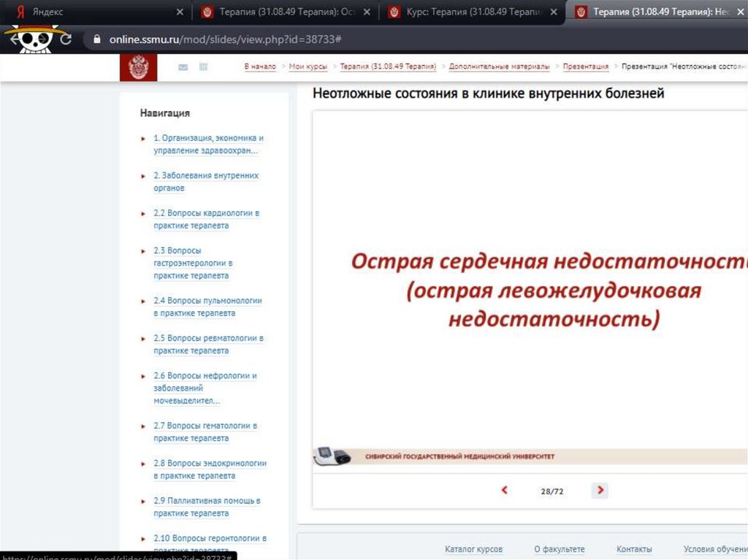Expand arrow beside '2.6 Вопросы нефрологии'
The width and height of the screenshot is (748, 560).
tap(143, 376)
